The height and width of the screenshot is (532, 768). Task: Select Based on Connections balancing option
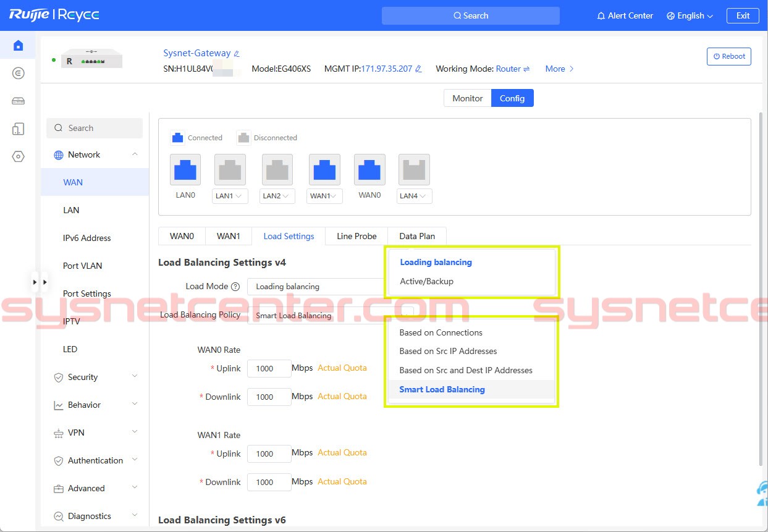click(441, 332)
